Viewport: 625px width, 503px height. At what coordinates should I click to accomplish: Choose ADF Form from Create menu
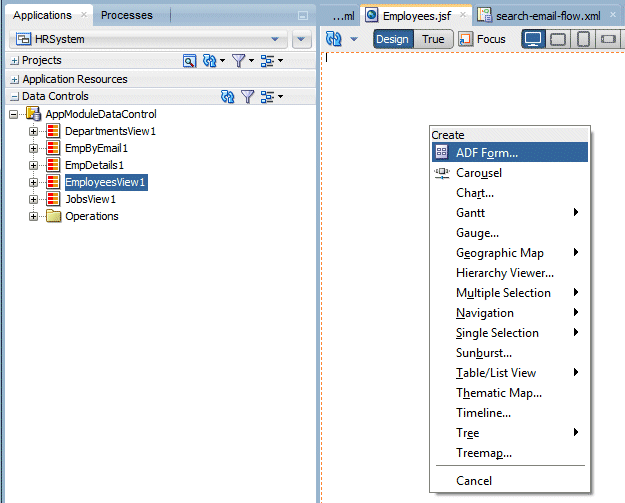(x=510, y=152)
